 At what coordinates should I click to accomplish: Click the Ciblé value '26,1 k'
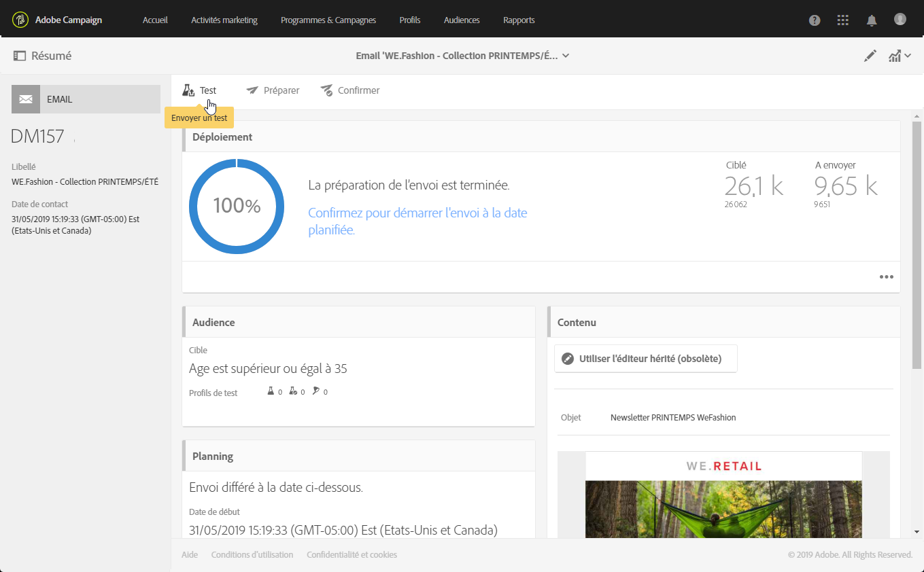click(x=754, y=185)
